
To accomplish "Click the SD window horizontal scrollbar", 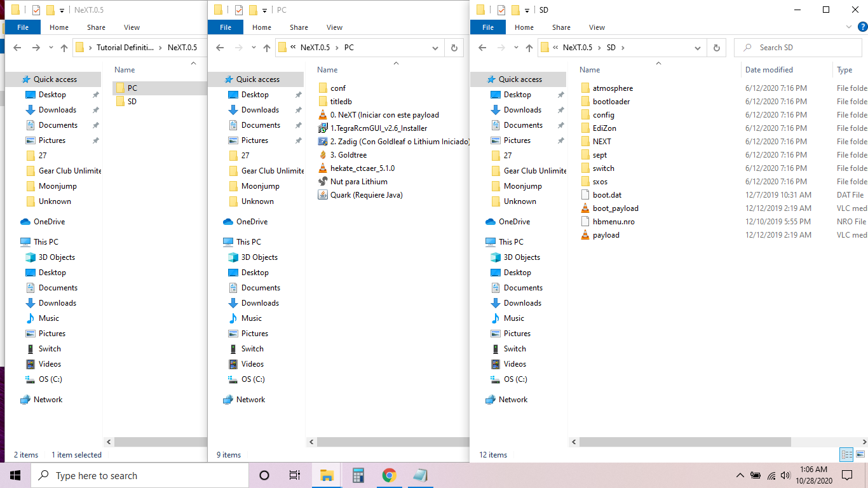I will [684, 442].
